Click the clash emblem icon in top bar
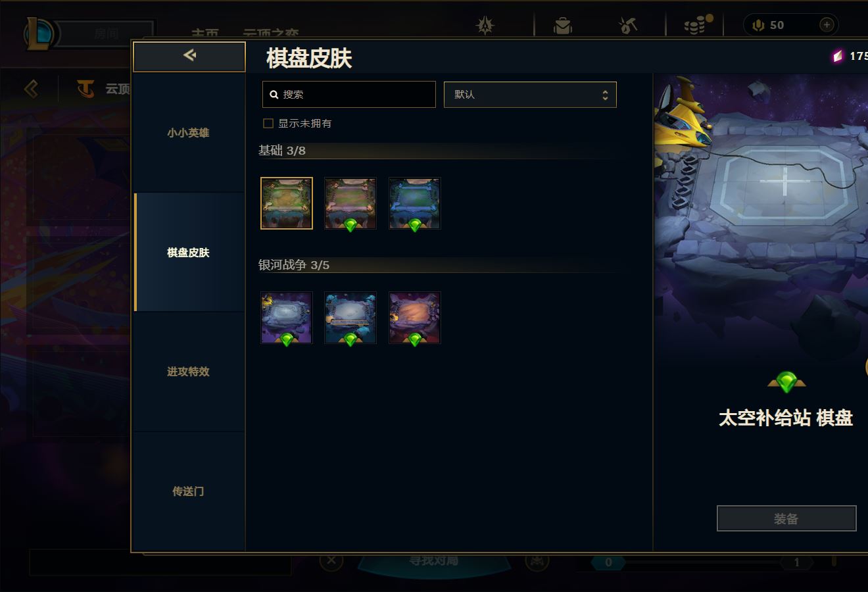The height and width of the screenshot is (592, 868). [485, 26]
